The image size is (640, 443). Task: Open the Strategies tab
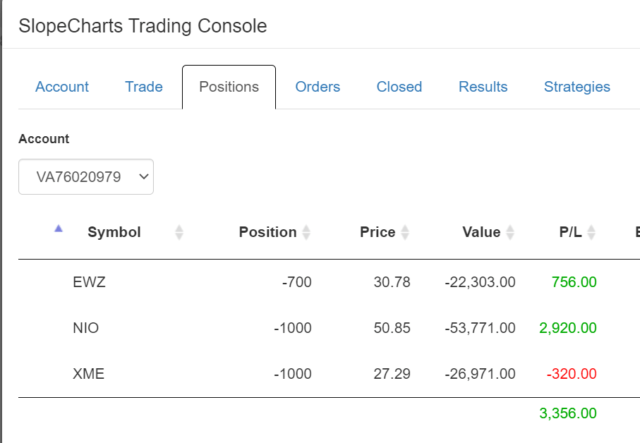(x=577, y=87)
